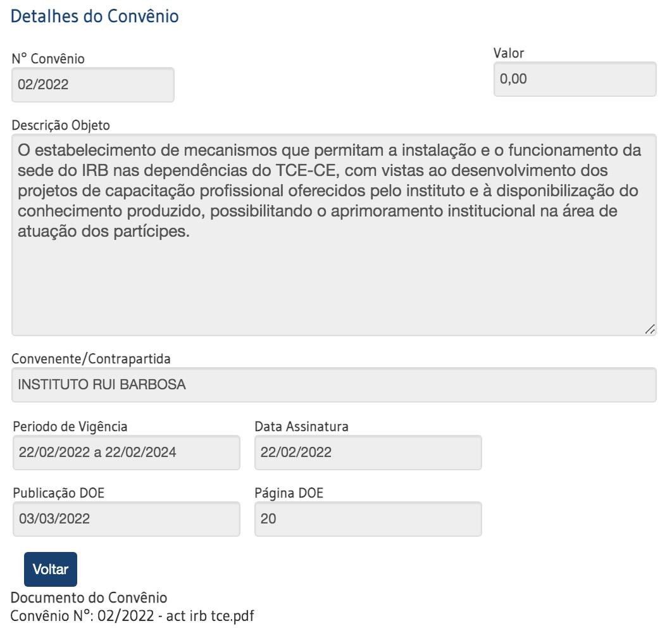
Task: Click the Periodo de Vigência label
Action: pos(70,427)
